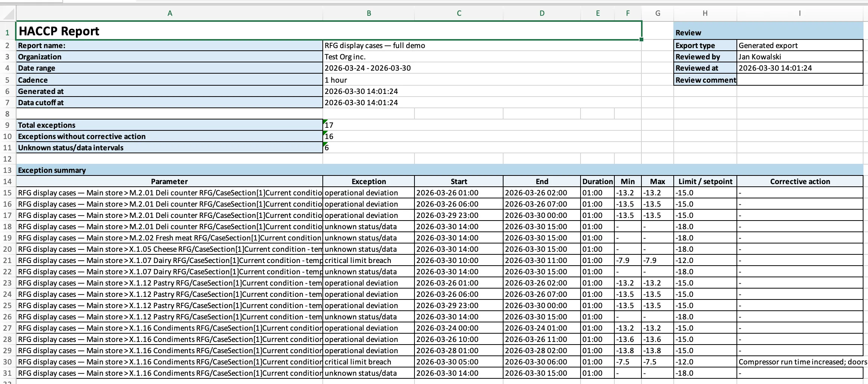
Task: Click the 'End' column heading cell
Action: coord(542,181)
